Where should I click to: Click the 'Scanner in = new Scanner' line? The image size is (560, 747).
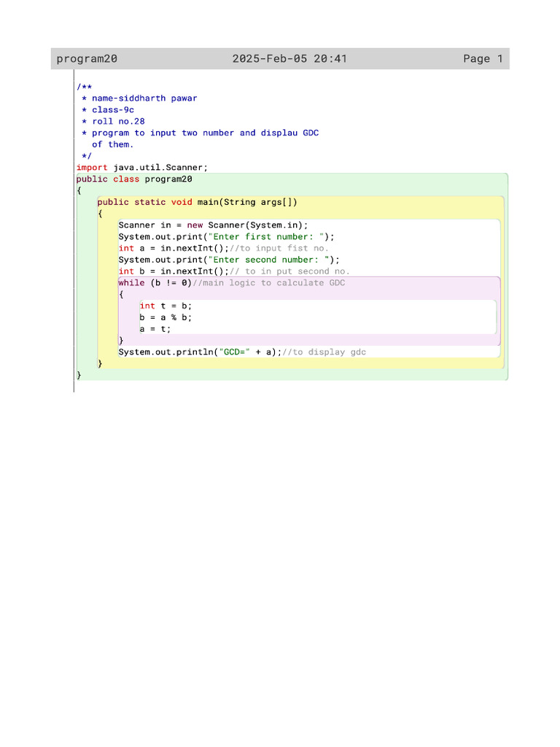coord(214,225)
